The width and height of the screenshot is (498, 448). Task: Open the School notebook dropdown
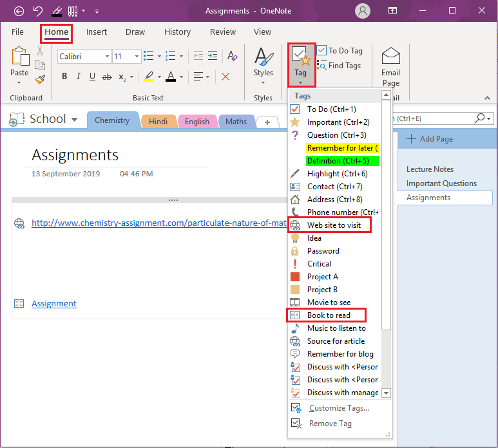coord(74,120)
